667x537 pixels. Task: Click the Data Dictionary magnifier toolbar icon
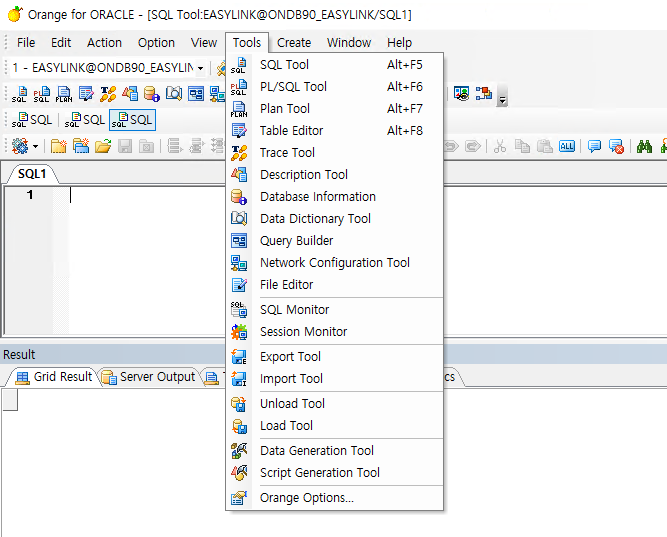tap(174, 94)
